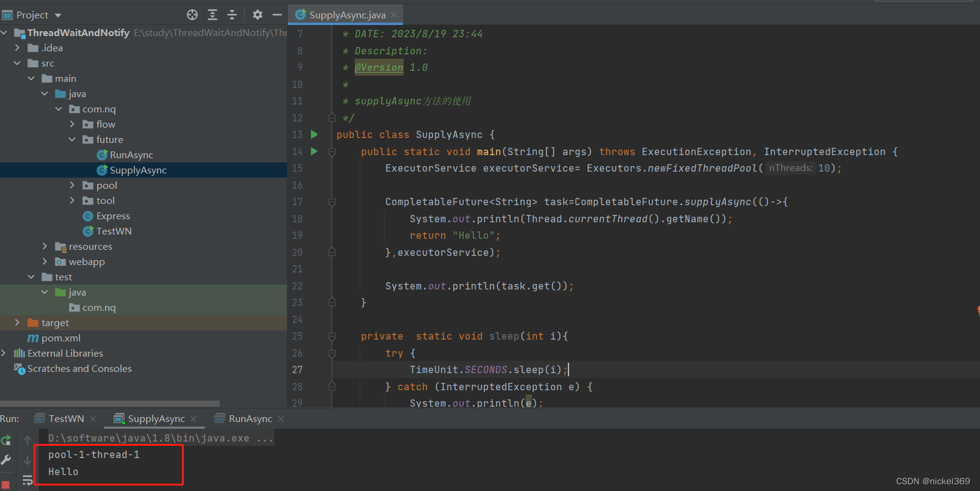The height and width of the screenshot is (491, 980).
Task: Click the .idea folder icon
Action: 33,48
